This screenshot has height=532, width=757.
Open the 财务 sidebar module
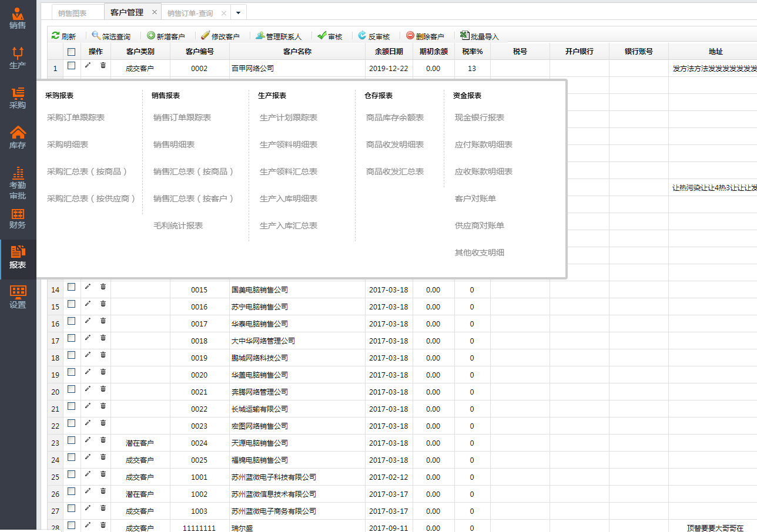[18, 218]
